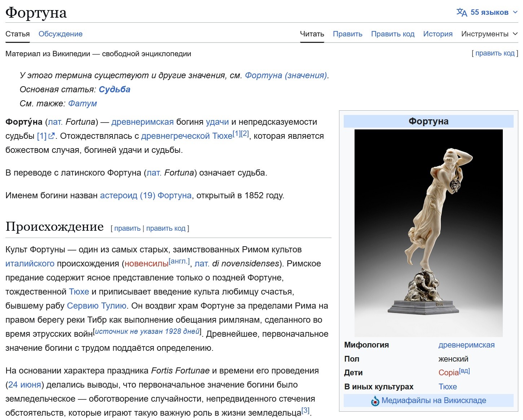
Task: Click the лат. link before di novensidenses
Action: [x=202, y=264]
